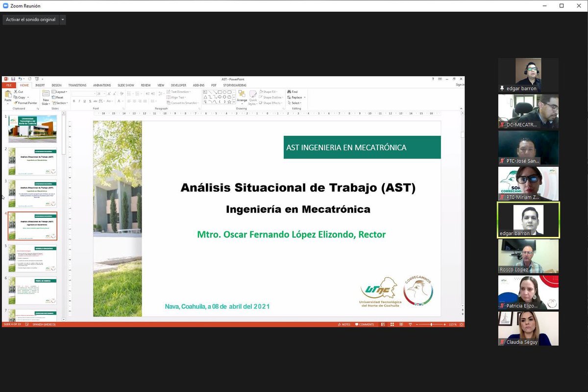Start Slide Show from status bar icon
The height and width of the screenshot is (392, 588).
410,324
